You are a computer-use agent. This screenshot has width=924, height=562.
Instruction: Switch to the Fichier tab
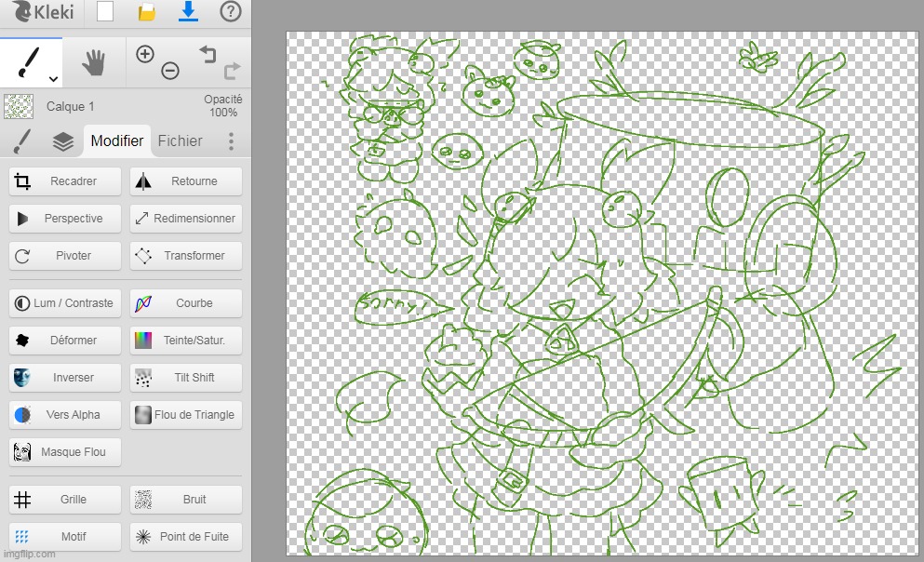180,141
